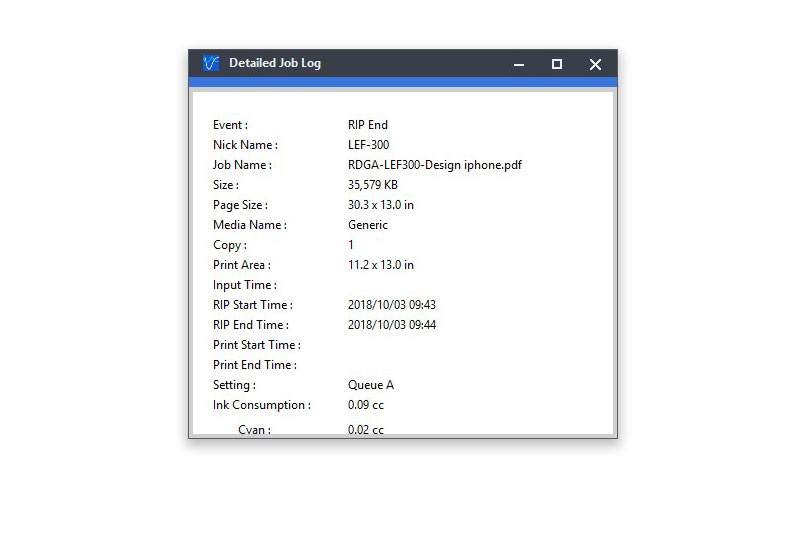Image resolution: width=800 pixels, height=533 pixels.
Task: Click the 30.3 x 13.0 in page size
Action: [380, 205]
